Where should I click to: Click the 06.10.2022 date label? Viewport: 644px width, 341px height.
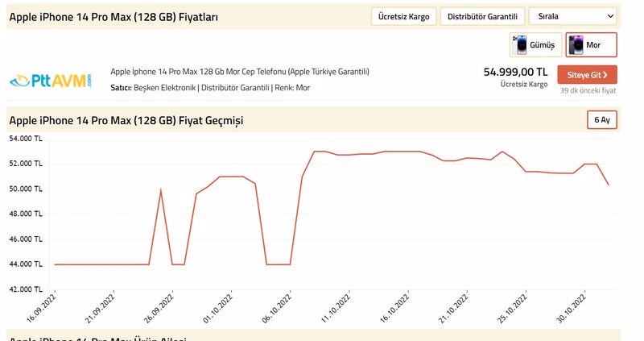pyautogui.click(x=277, y=309)
